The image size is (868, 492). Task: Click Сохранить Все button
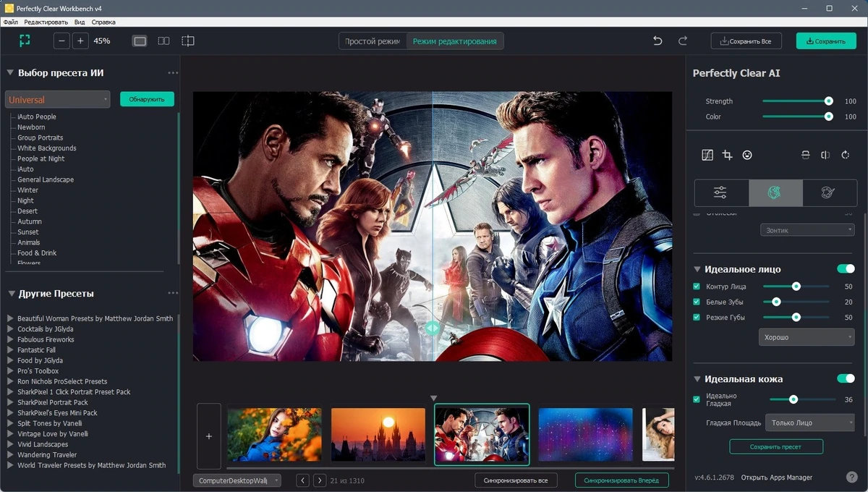pyautogui.click(x=746, y=41)
